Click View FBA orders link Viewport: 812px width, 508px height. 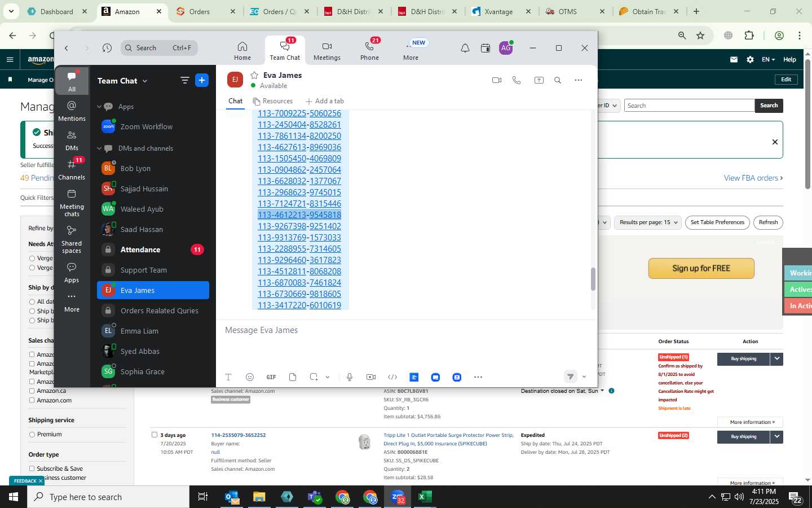(x=753, y=178)
